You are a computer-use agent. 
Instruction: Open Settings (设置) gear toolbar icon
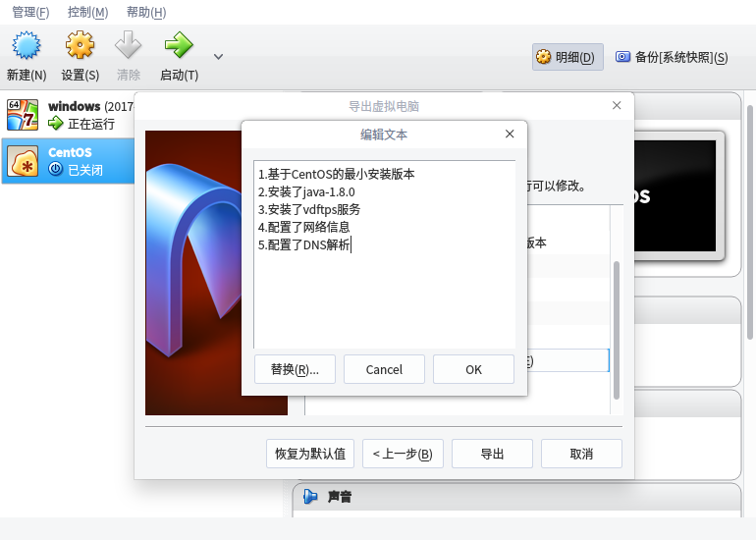coord(80,45)
